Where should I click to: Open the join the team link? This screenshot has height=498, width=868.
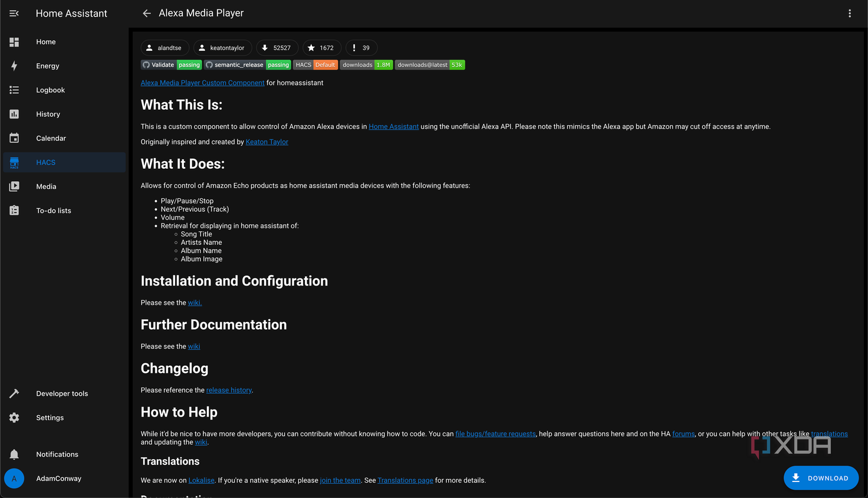tap(340, 480)
